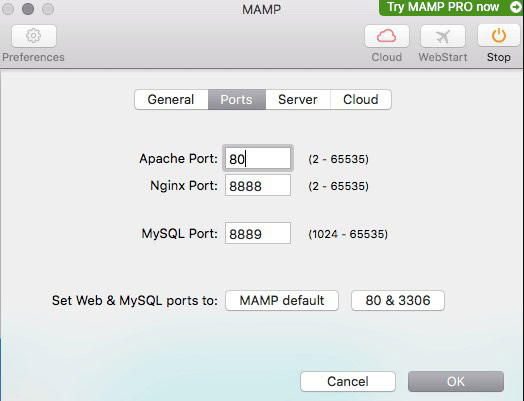Click the Apache Port label

[x=178, y=159]
